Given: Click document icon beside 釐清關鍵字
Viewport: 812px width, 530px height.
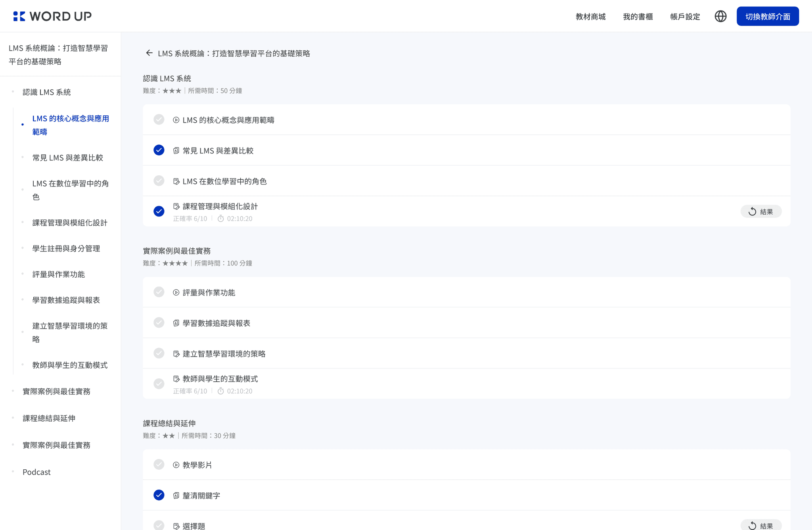Looking at the screenshot, I should coord(176,495).
